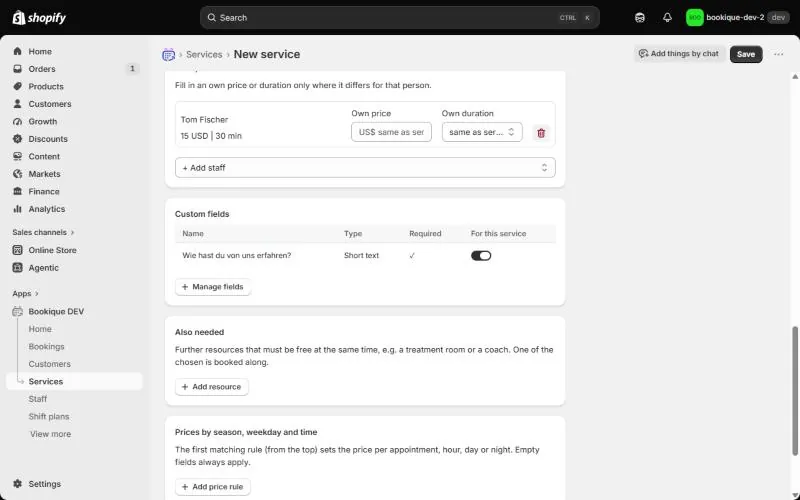
Task: Click the search magnifier icon
Action: [x=211, y=18]
